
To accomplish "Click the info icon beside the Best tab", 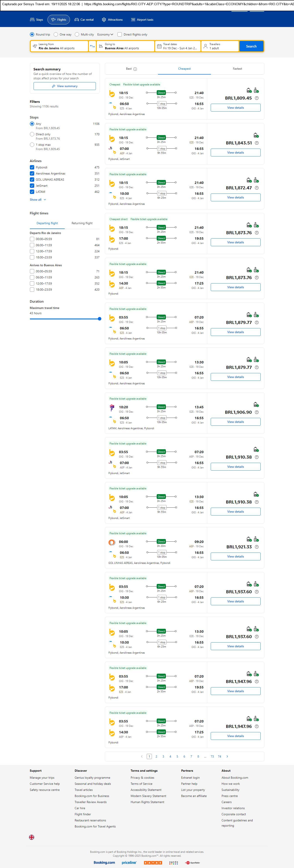I will pos(135,69).
